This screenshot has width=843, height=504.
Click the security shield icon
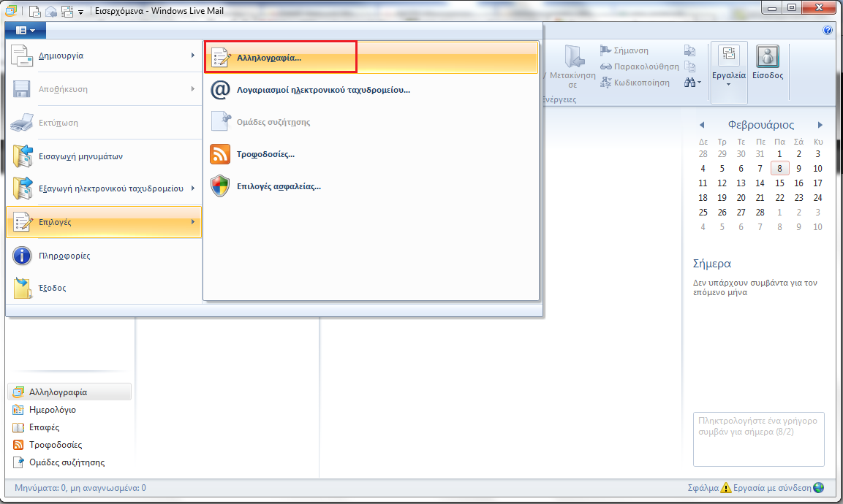coord(220,186)
